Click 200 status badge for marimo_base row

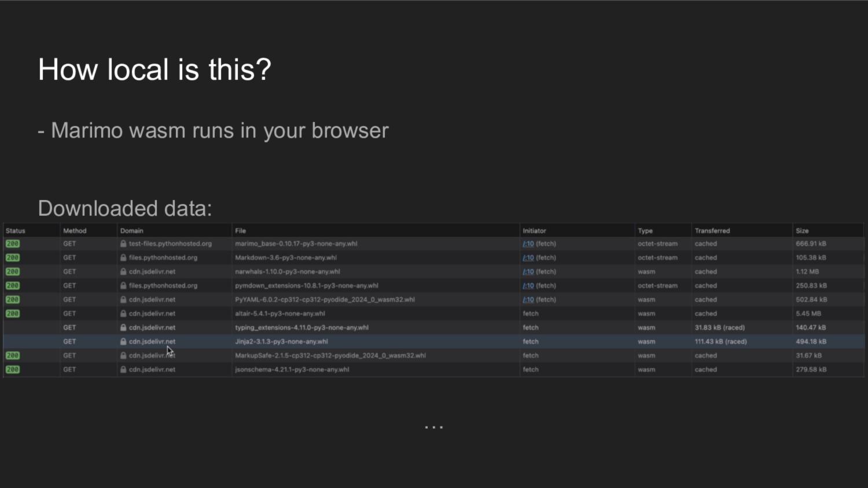[13, 244]
